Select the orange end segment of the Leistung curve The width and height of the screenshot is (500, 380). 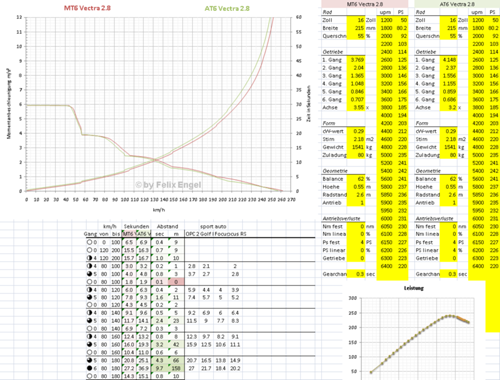463,320
